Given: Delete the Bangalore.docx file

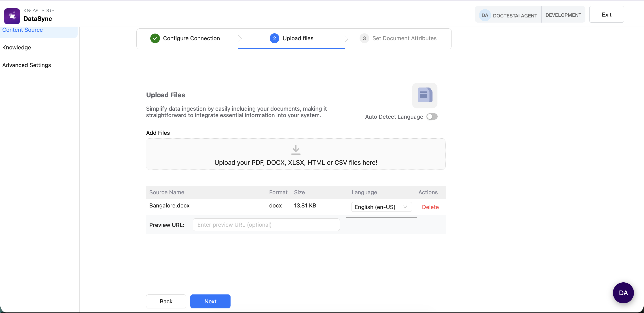Looking at the screenshot, I should (430, 207).
